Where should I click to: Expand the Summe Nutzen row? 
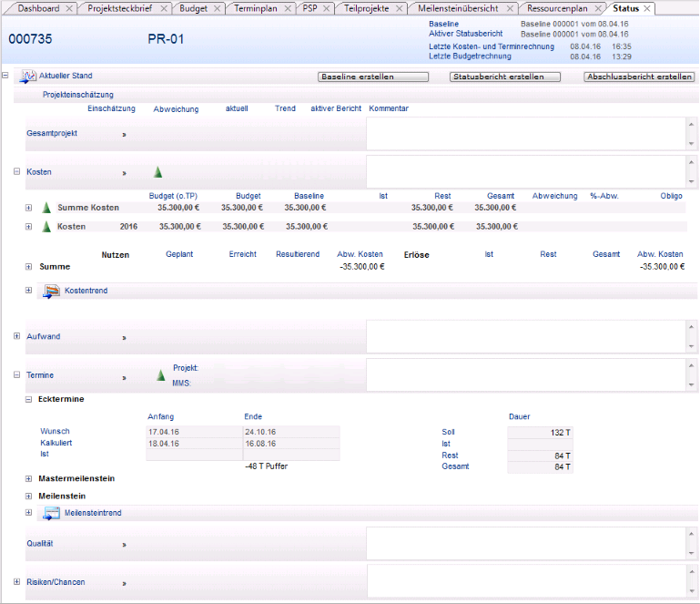pos(28,267)
